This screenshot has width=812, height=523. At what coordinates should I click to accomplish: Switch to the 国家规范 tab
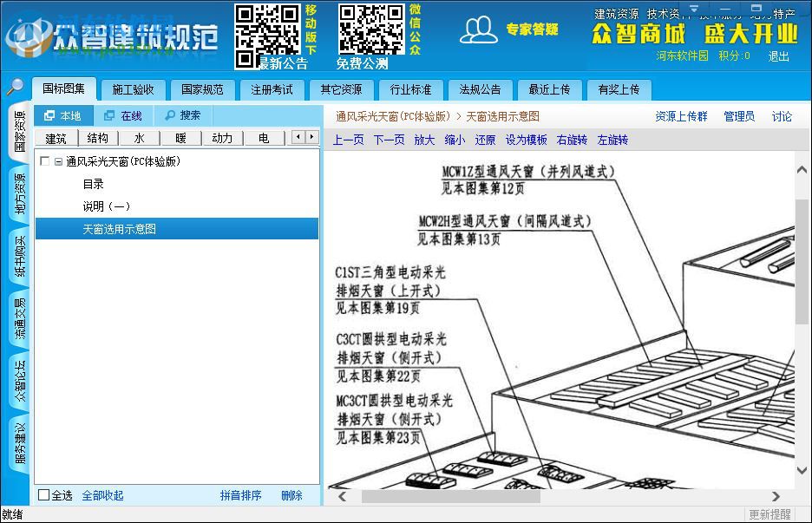coord(202,89)
